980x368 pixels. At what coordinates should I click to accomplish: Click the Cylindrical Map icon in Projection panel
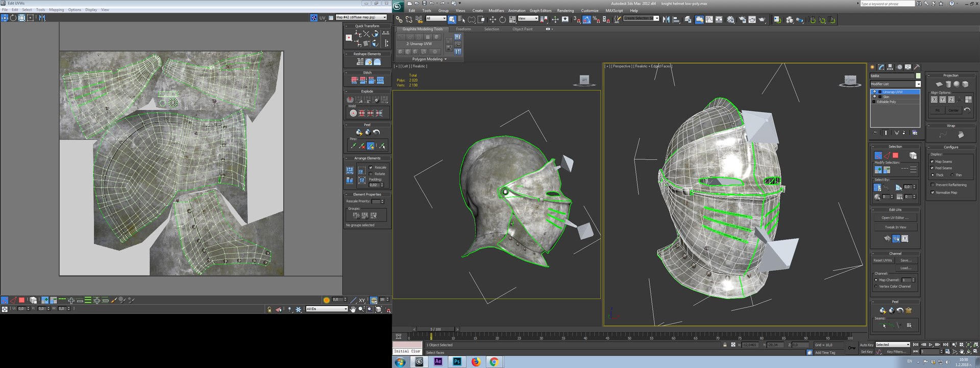948,84
